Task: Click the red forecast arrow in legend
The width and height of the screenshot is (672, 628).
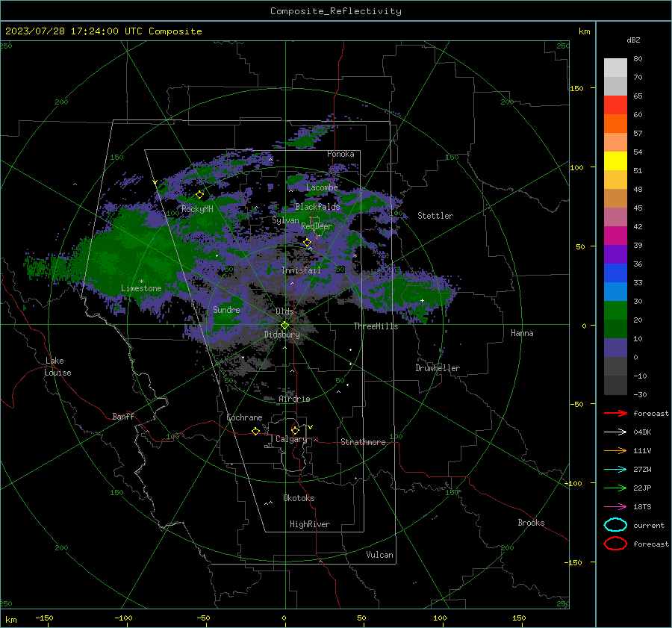Action: tap(615, 413)
